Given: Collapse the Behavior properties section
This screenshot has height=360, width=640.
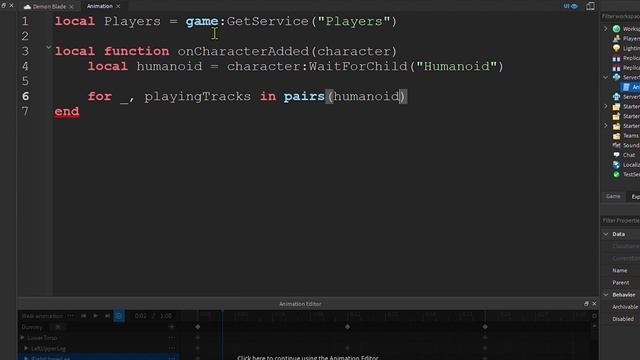Looking at the screenshot, I should (x=606, y=294).
